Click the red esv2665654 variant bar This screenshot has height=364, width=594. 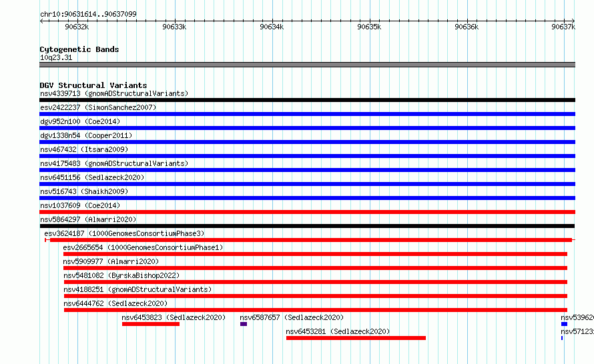[315, 254]
